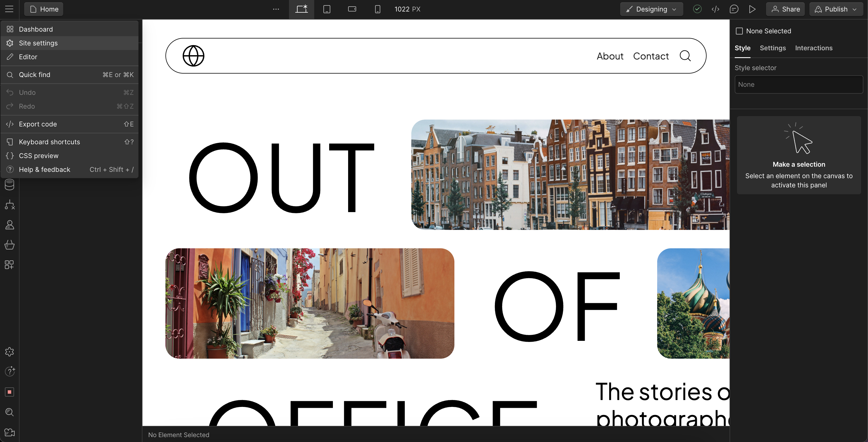Select the OF heading text on canvas

point(557,306)
